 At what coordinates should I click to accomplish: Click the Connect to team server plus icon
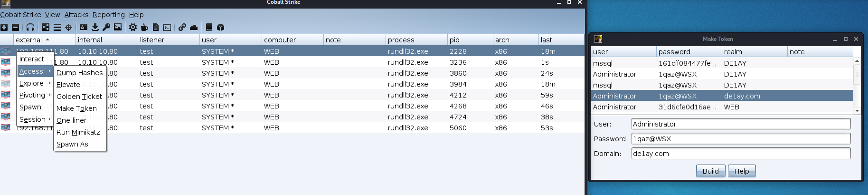click(4, 28)
